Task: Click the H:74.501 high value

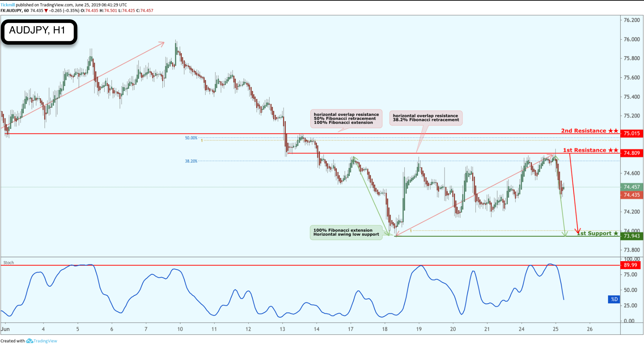Action: click(x=108, y=10)
